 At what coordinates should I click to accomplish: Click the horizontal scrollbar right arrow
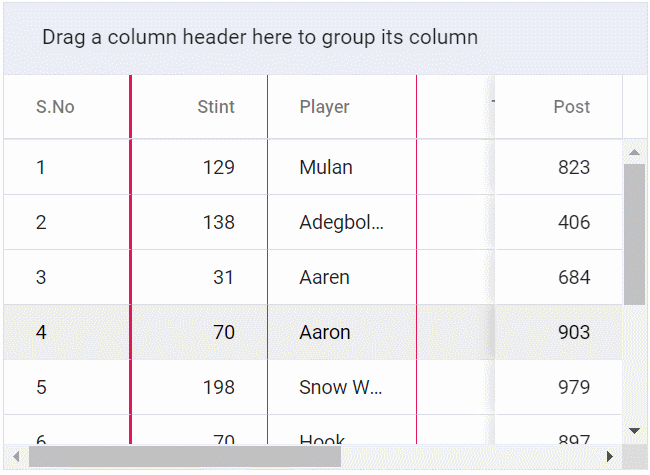point(610,457)
